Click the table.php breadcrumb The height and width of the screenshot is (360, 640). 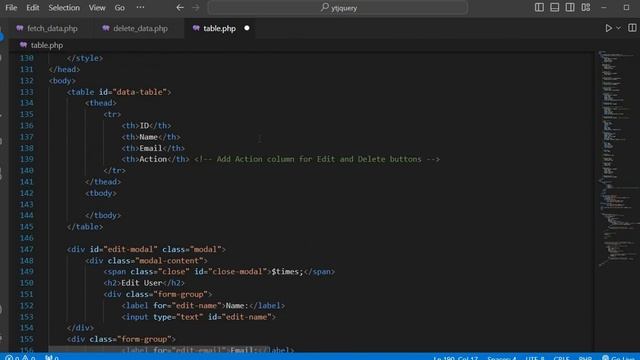coord(47,45)
